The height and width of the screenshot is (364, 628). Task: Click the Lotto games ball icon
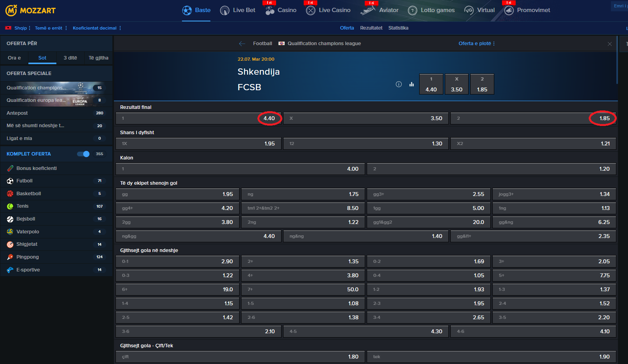(413, 10)
